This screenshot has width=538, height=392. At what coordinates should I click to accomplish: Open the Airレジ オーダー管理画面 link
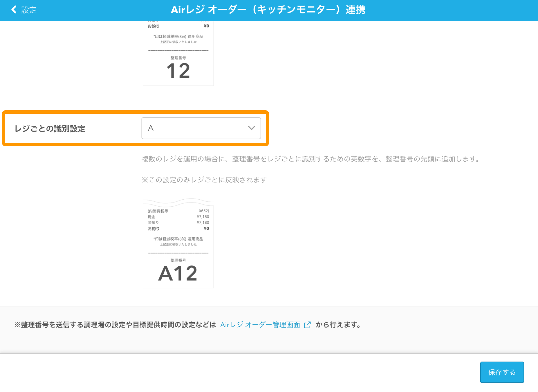click(260, 325)
